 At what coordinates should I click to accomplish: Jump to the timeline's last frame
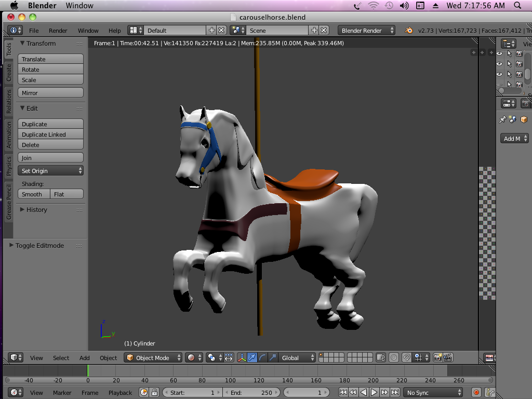(x=395, y=393)
